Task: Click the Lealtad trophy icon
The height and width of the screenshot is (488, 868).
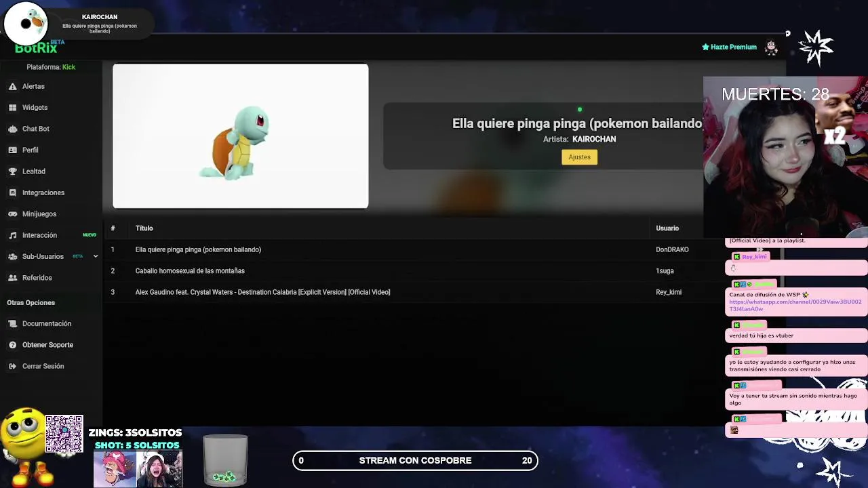Action: pyautogui.click(x=12, y=171)
